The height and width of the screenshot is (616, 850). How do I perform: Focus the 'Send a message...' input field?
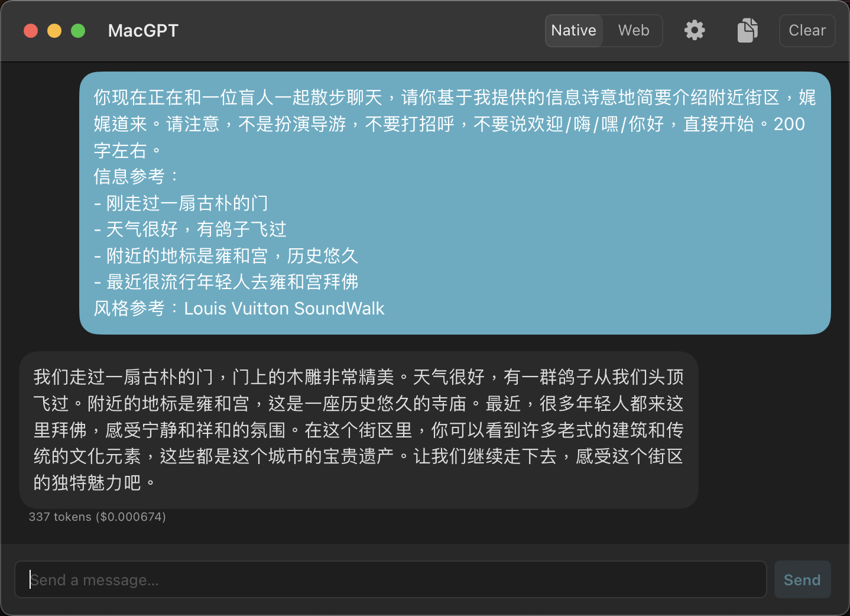[390, 580]
